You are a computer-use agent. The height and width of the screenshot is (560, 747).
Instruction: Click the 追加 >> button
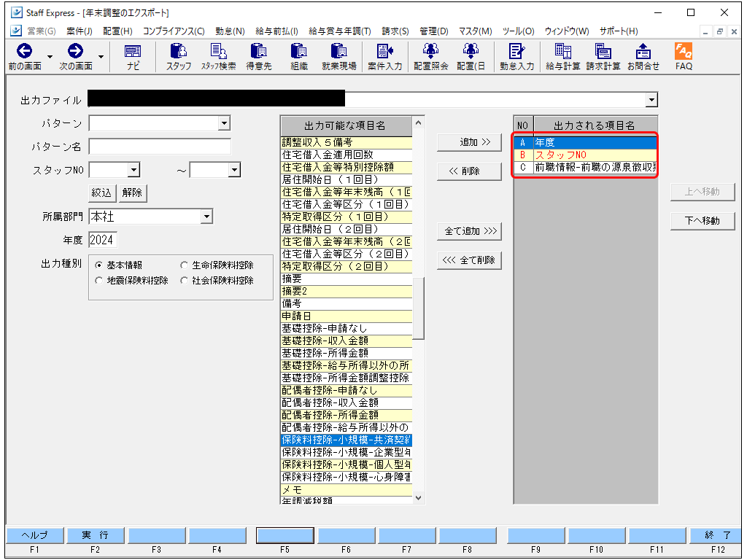469,142
